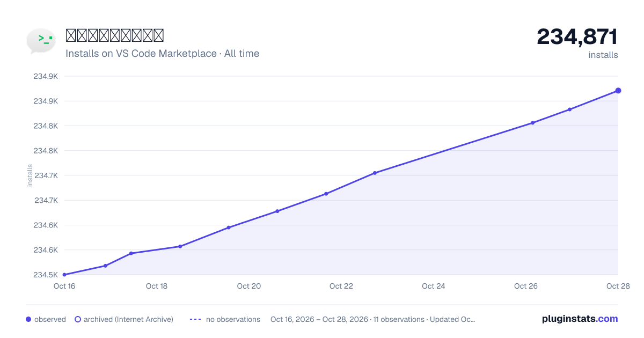The height and width of the screenshot is (338, 644).
Task: Click the 234,871 installs total
Action: click(x=577, y=37)
